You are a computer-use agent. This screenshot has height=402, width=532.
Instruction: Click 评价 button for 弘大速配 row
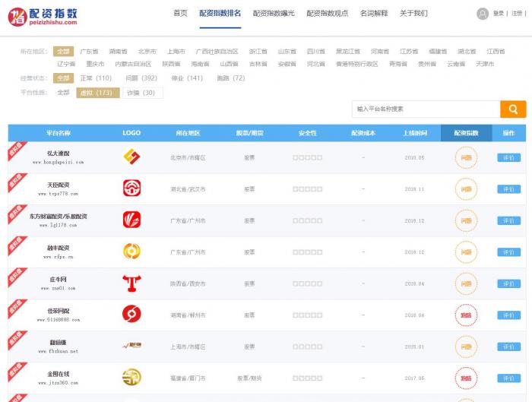pyautogui.click(x=508, y=157)
